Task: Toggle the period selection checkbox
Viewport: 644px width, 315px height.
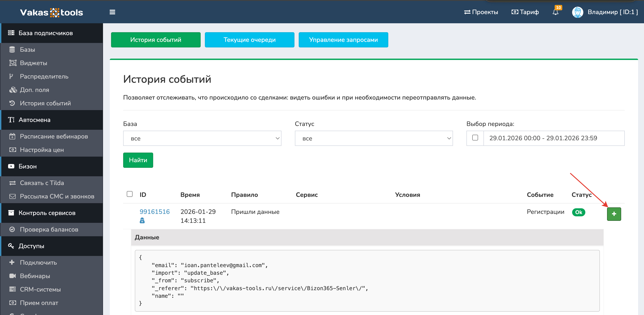Action: pyautogui.click(x=475, y=138)
